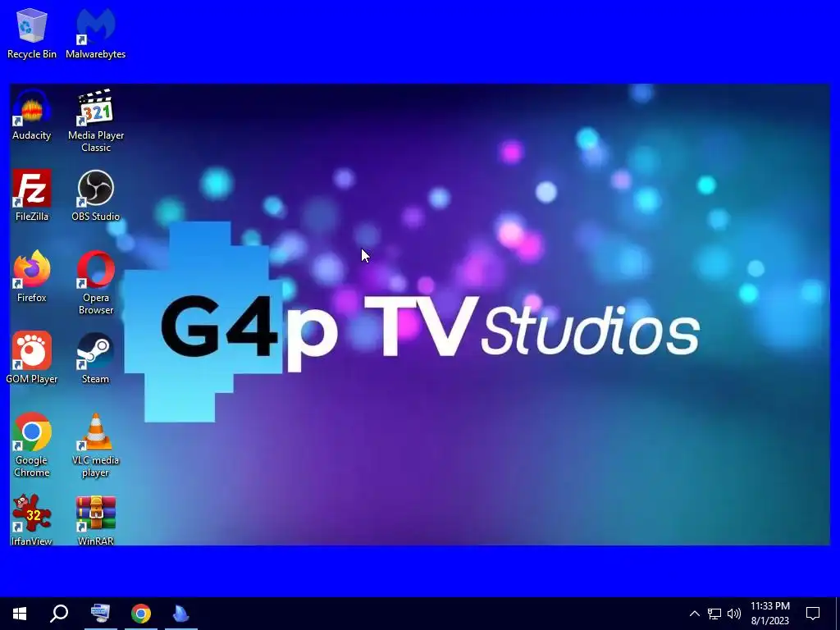
Task: Select the Opera Browser shortcut
Action: coord(96,283)
